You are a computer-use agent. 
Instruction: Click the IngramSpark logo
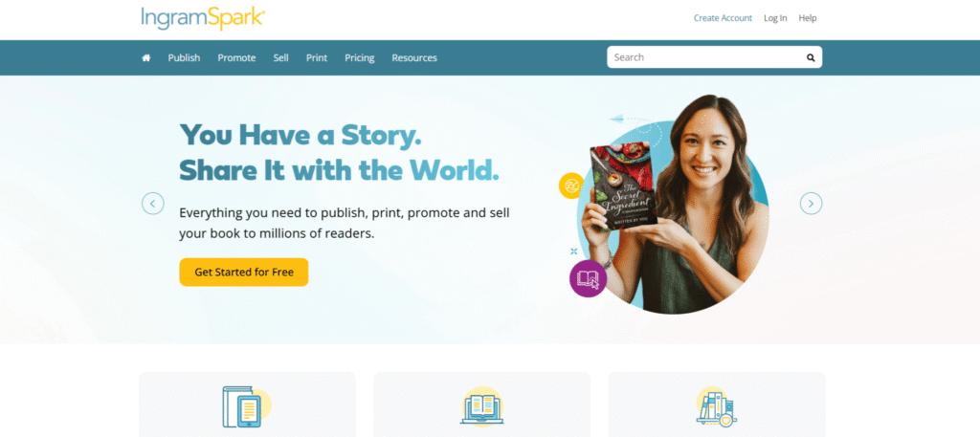[x=203, y=18]
